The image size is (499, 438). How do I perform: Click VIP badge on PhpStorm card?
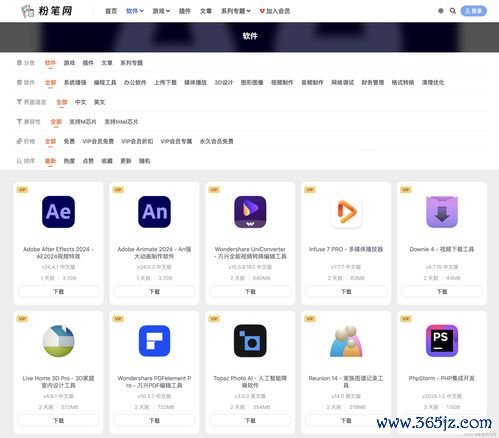(x=406, y=319)
